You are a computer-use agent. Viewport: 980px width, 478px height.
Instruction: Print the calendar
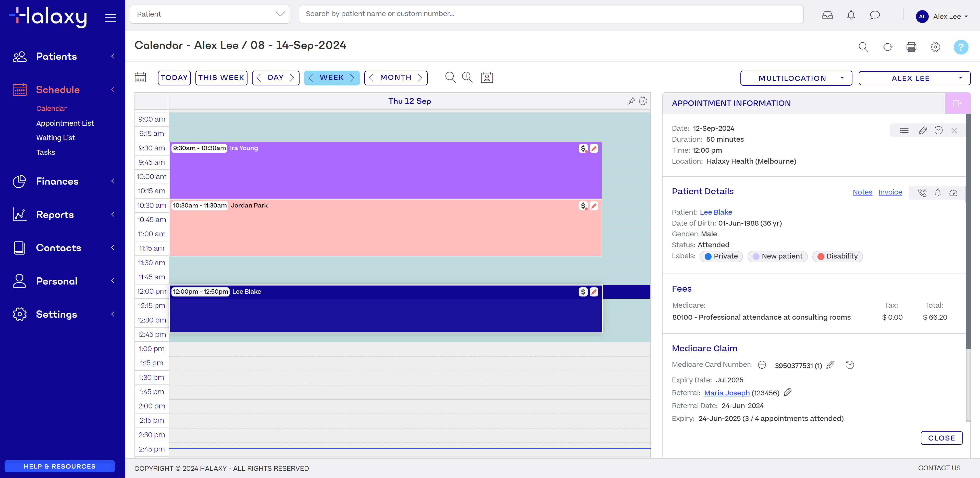(x=912, y=47)
